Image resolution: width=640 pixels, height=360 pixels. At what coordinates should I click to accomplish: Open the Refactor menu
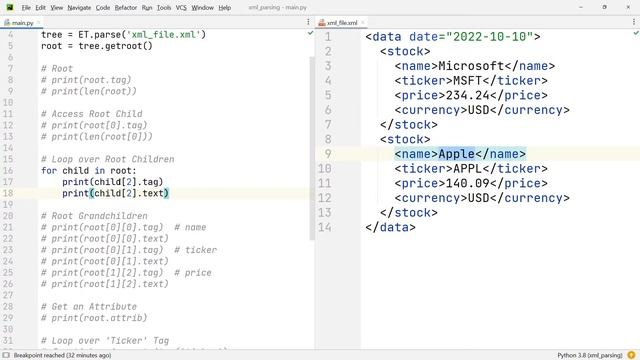126,8
